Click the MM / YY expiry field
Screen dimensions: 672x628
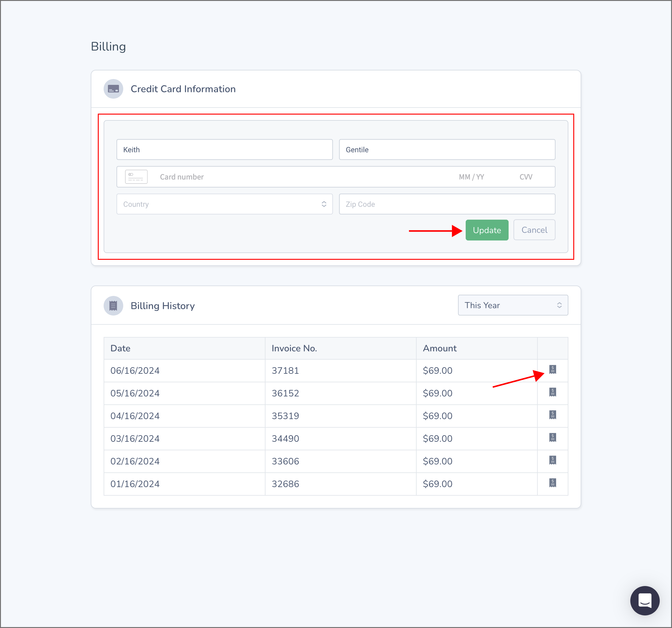471,177
